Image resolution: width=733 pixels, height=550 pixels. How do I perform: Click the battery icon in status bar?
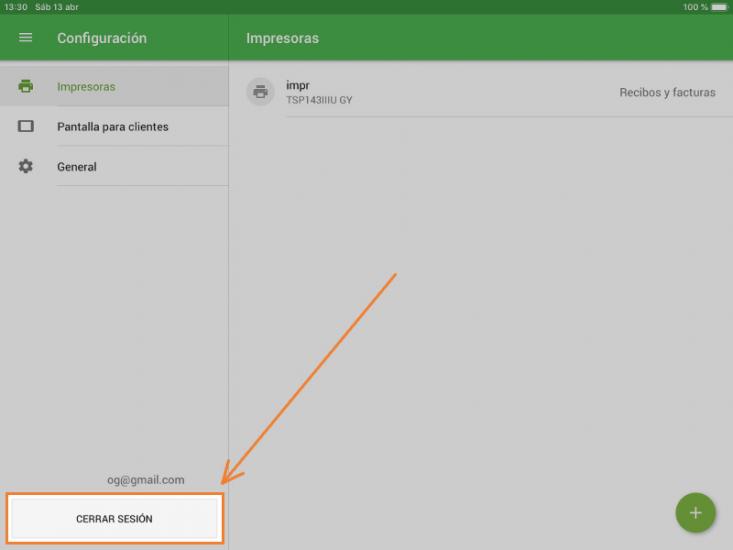(x=719, y=7)
